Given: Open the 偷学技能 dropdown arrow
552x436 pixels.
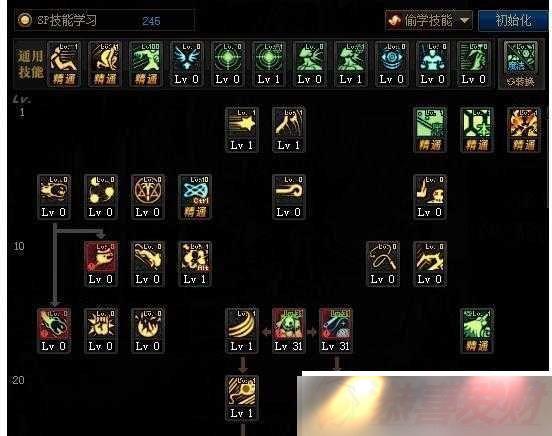Looking at the screenshot, I should tap(465, 20).
